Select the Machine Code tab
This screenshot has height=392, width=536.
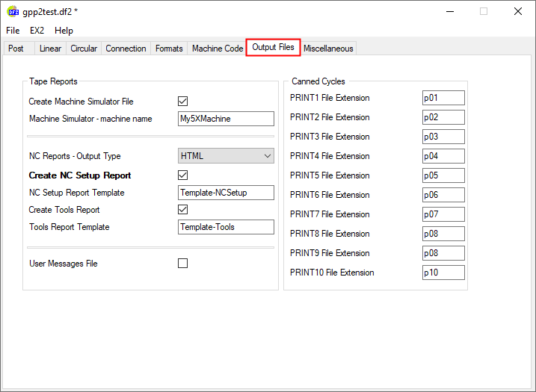(x=217, y=49)
